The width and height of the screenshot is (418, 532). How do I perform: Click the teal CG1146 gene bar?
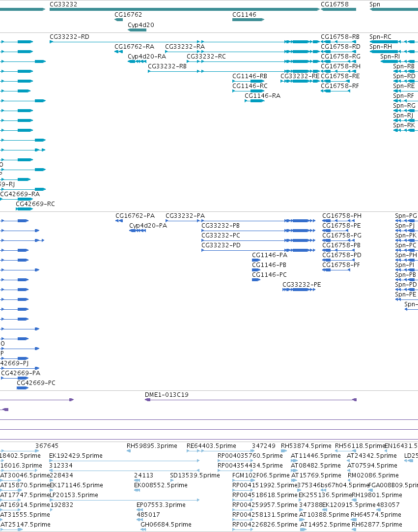coord(248,20)
